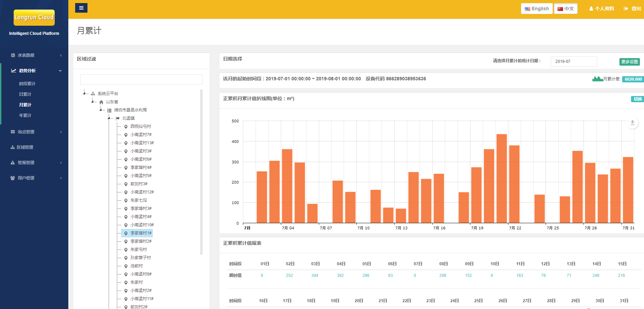Image resolution: width=644 pixels, height=309 pixels.
Task: Click the 2019-07 date input field
Action: pos(574,62)
